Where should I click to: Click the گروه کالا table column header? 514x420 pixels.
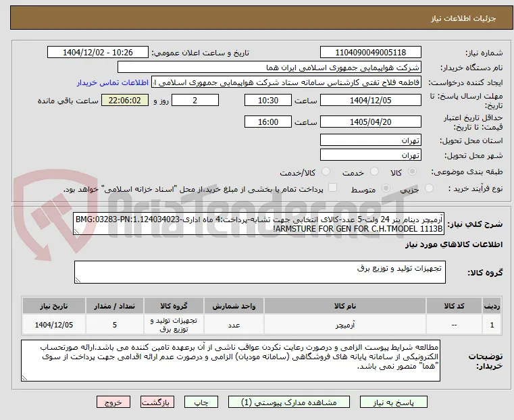(x=174, y=306)
